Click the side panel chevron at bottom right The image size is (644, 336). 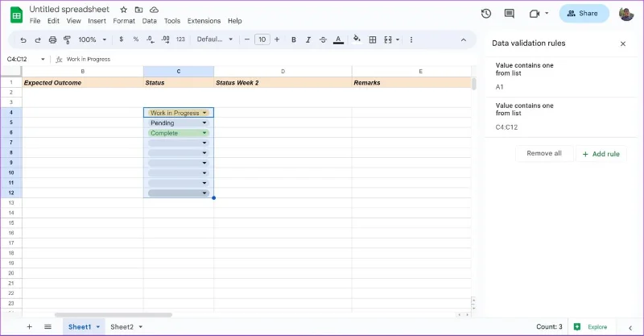click(x=630, y=328)
